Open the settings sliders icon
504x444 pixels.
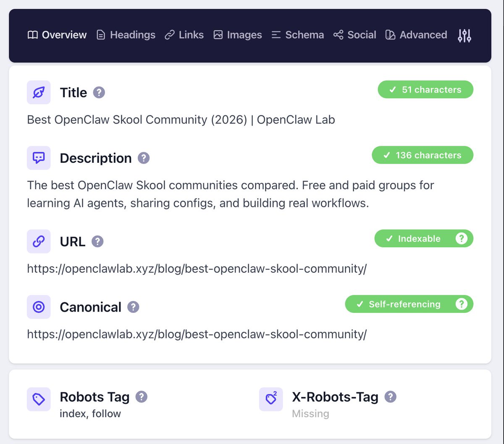[x=465, y=35]
